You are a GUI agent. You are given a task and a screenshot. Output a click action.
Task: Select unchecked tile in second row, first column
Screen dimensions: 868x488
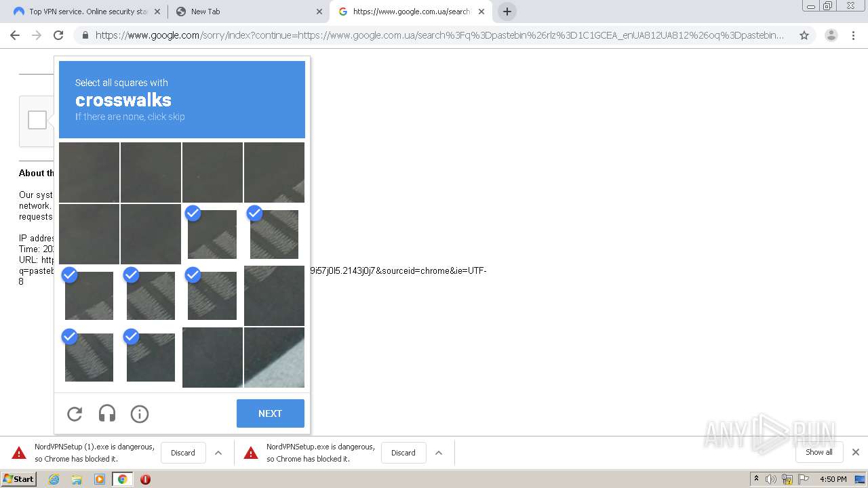89,234
